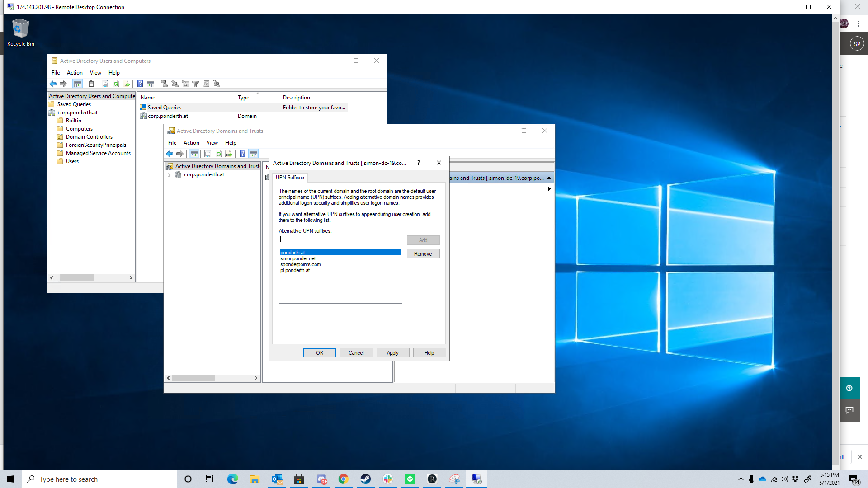
Task: Show hidden system tray icons
Action: [x=741, y=479]
